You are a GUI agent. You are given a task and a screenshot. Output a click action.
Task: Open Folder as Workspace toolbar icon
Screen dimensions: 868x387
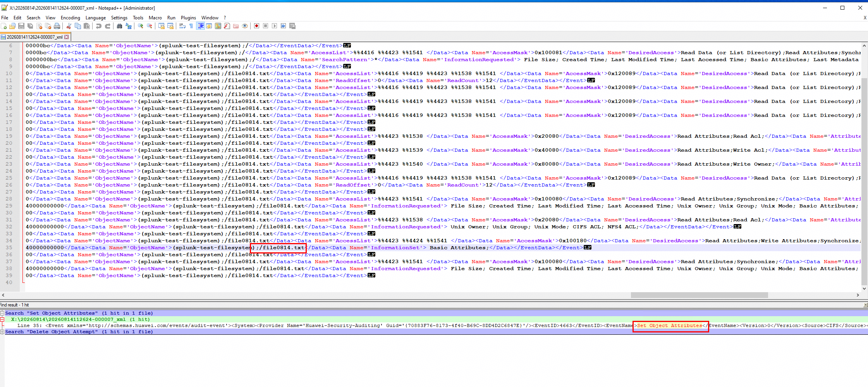coord(236,26)
